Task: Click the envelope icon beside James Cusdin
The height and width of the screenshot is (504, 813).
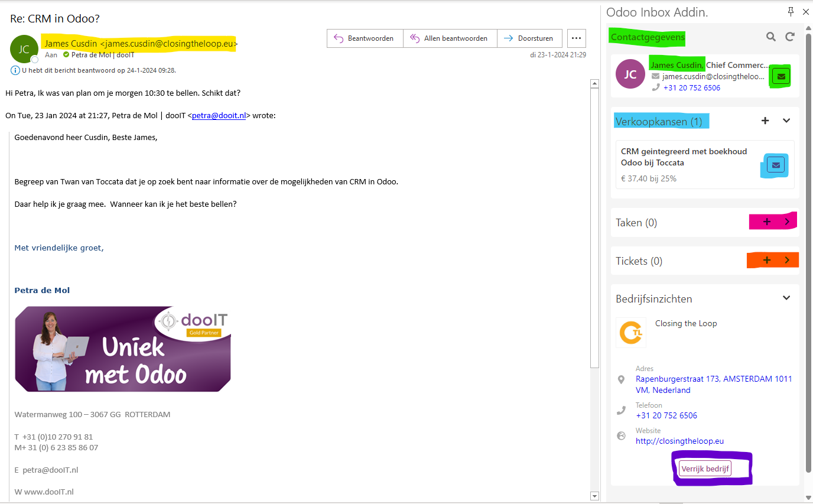Action: [780, 76]
